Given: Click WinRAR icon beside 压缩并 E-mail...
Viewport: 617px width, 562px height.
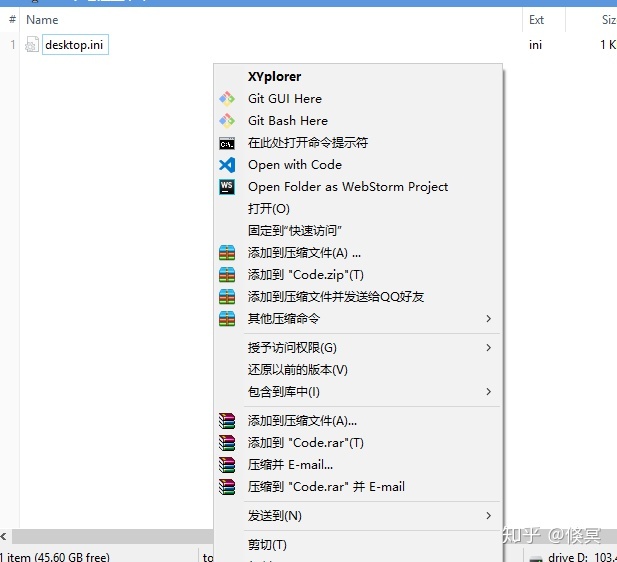Looking at the screenshot, I should (x=227, y=465).
